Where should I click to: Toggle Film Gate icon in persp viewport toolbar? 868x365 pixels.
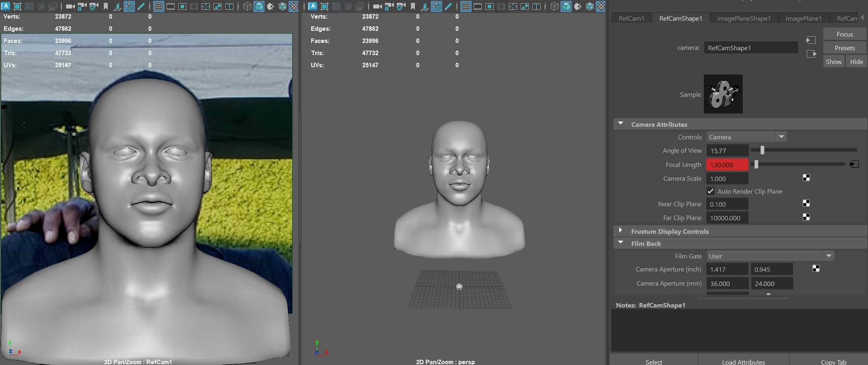[x=478, y=6]
